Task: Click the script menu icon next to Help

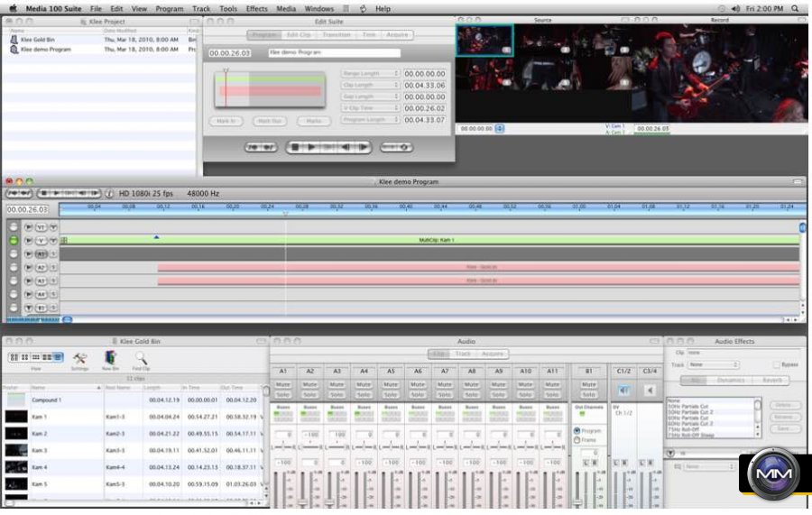Action: click(363, 9)
